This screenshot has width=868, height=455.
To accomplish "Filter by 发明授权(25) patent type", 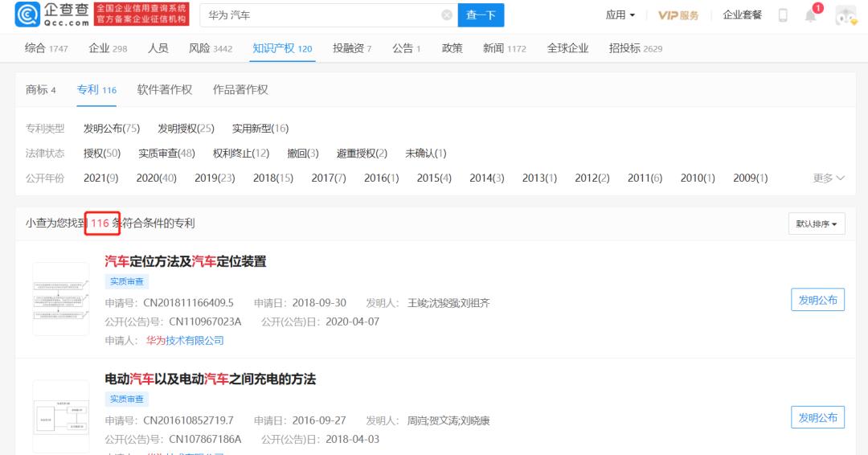I will (186, 128).
